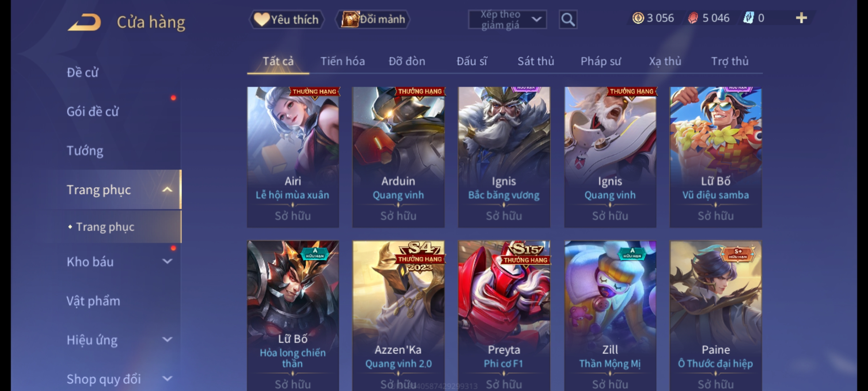Select the Tiến hóa tab

tap(342, 61)
